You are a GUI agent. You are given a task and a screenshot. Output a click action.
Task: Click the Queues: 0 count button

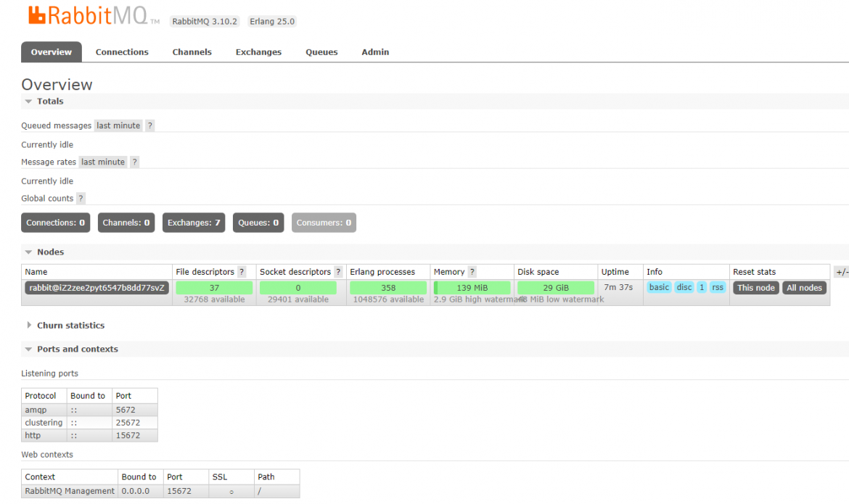(258, 223)
